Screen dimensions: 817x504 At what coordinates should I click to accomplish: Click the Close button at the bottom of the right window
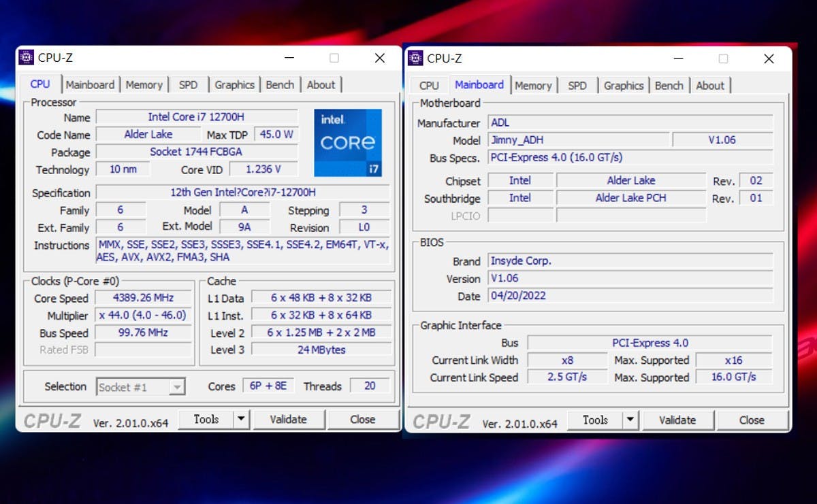point(752,420)
